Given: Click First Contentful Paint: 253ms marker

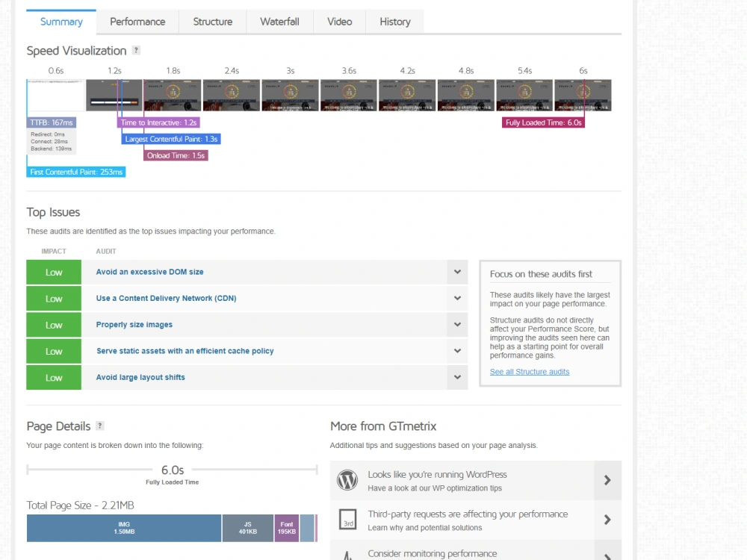Looking at the screenshot, I should pyautogui.click(x=76, y=172).
